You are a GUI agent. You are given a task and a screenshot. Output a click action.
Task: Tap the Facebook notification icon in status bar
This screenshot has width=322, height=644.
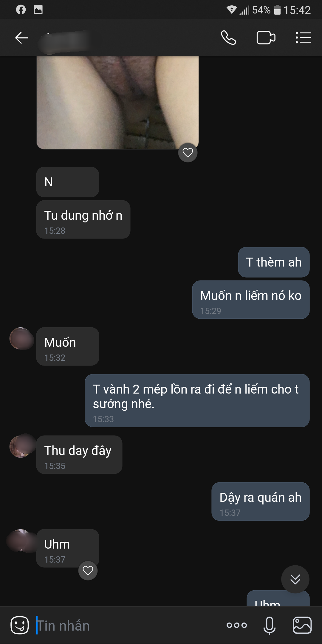pos(21,10)
